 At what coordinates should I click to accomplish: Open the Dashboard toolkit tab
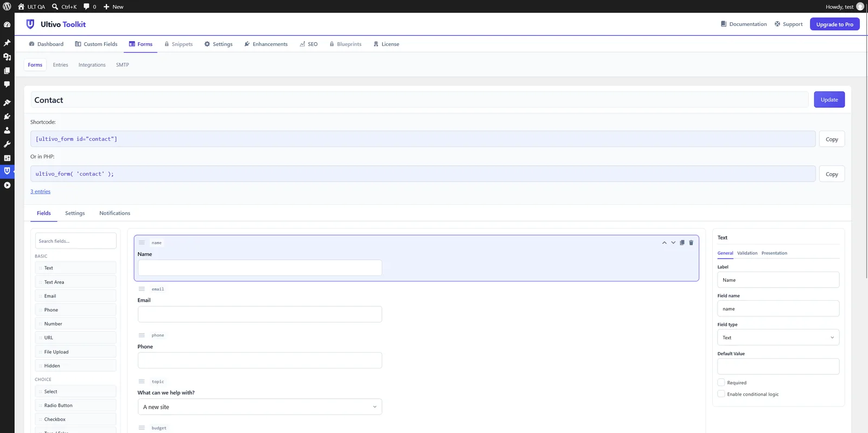(46, 44)
